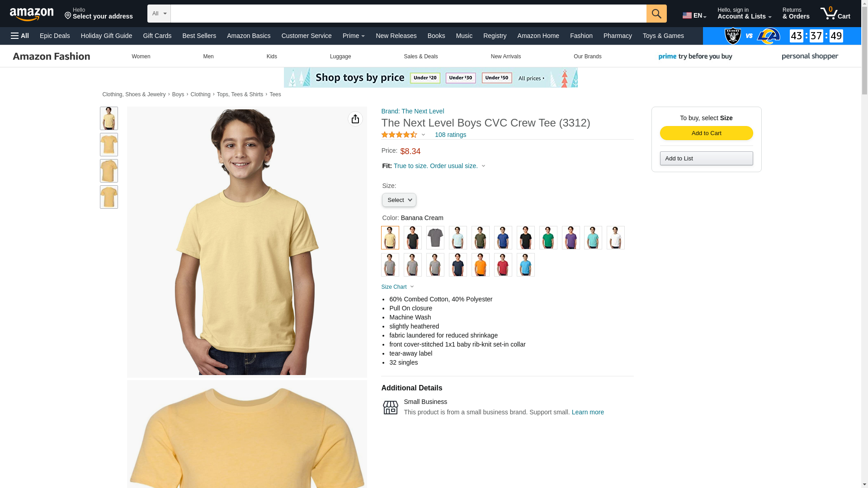This screenshot has width=868, height=488.
Task: Click the share icon on product image
Action: tap(355, 119)
